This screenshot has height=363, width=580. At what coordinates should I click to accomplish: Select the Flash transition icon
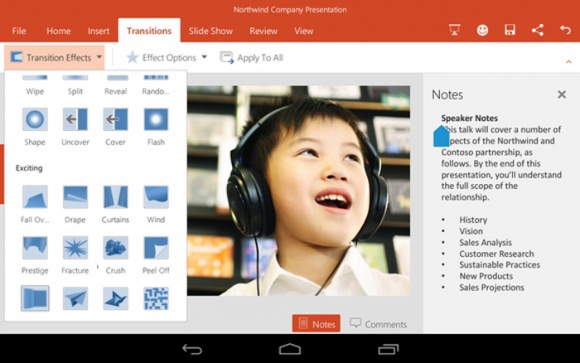[156, 120]
